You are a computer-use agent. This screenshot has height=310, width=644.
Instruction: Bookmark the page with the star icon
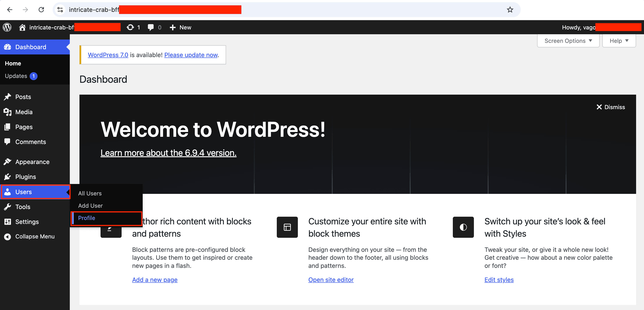[510, 10]
